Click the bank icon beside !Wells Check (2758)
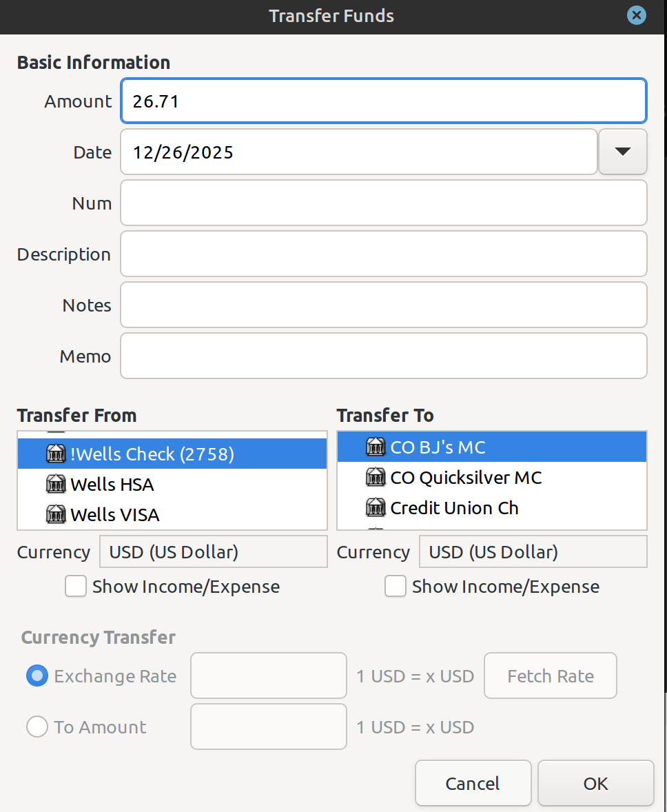This screenshot has width=667, height=812. coord(55,454)
